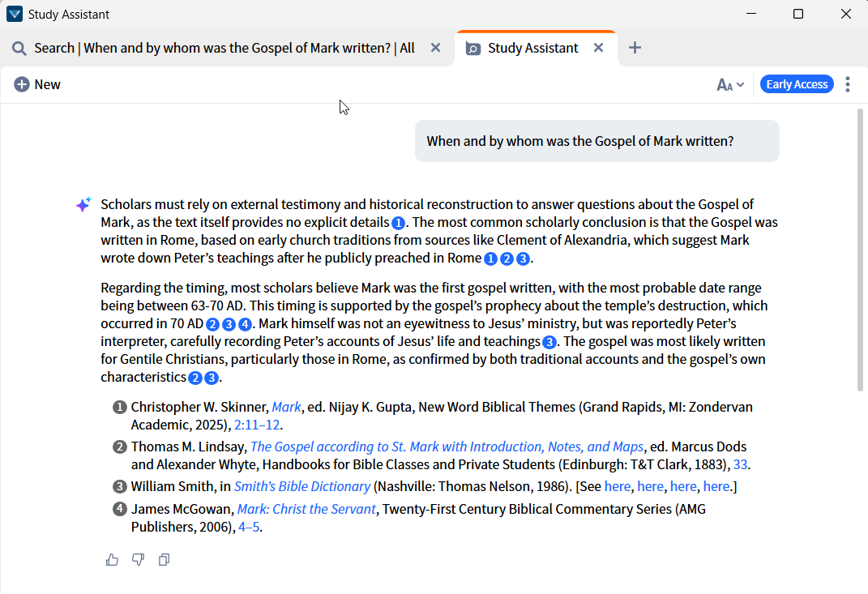The height and width of the screenshot is (594, 868).
Task: Give the answer a thumbs down
Action: click(138, 560)
